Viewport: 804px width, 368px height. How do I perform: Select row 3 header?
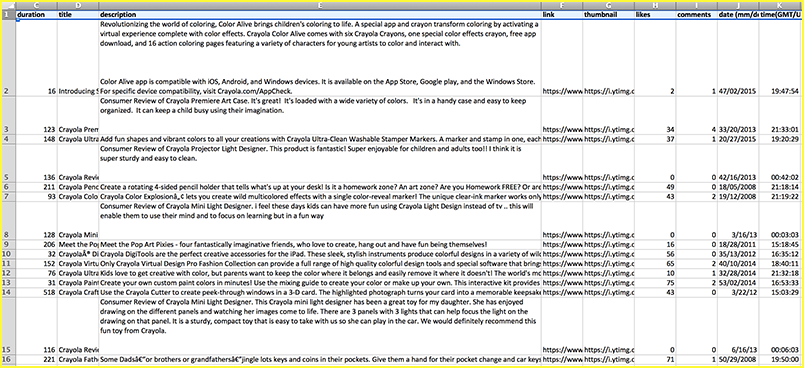pos(8,115)
